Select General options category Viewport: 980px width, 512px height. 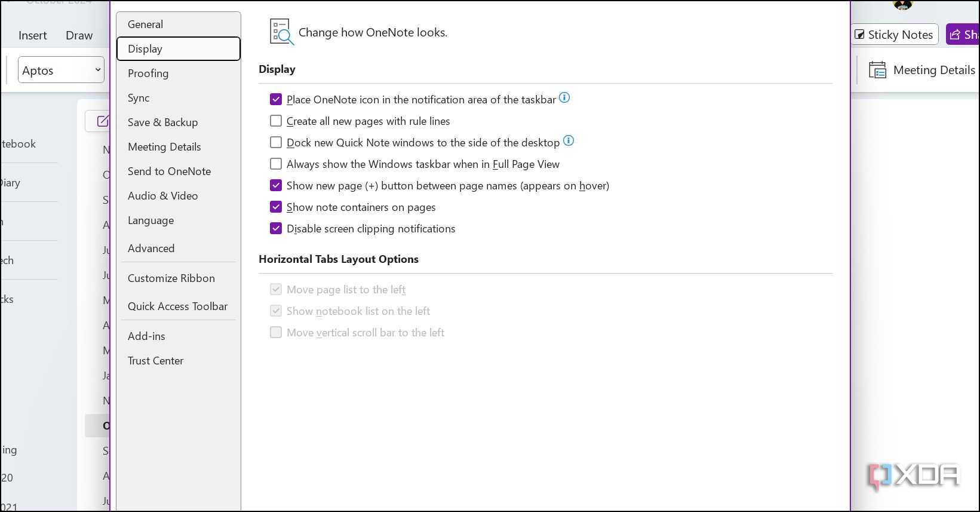pos(179,24)
